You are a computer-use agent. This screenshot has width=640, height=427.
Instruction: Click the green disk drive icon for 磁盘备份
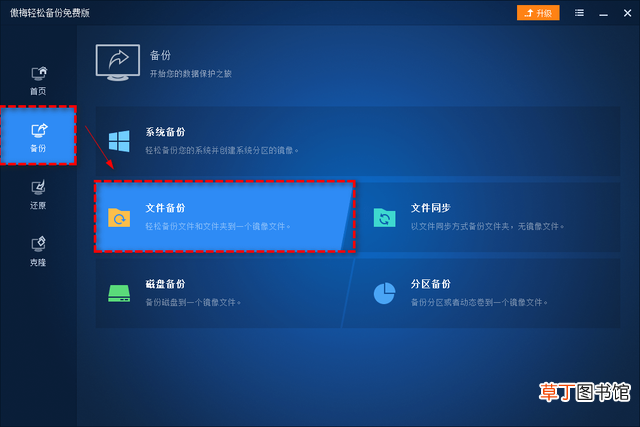click(119, 294)
